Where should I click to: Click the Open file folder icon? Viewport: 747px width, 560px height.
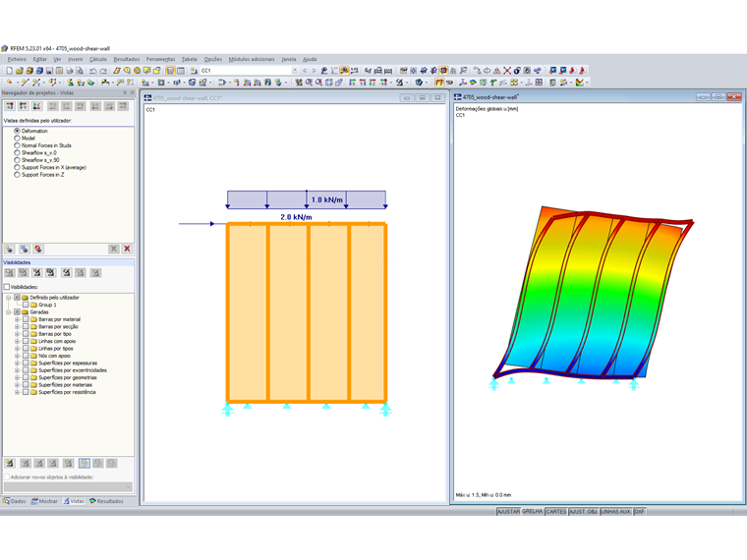19,71
